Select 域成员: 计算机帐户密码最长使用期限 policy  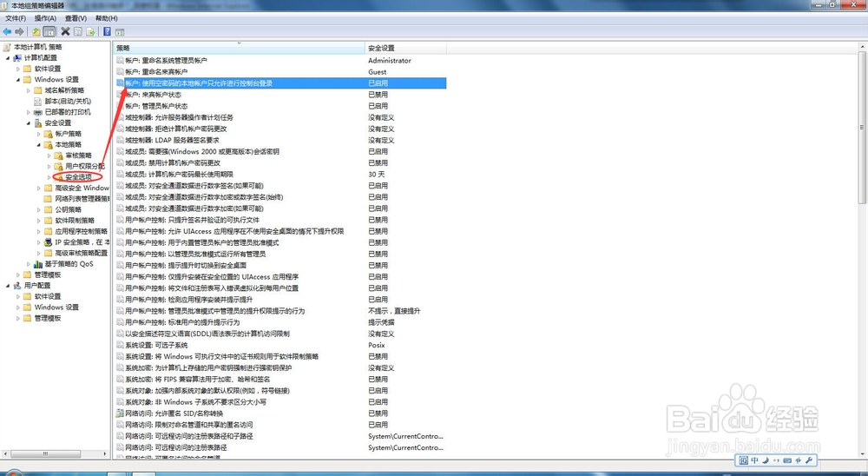tap(280, 174)
